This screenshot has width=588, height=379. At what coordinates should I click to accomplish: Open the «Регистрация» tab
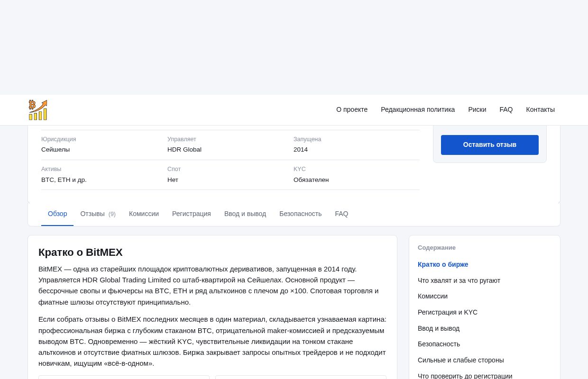(192, 214)
